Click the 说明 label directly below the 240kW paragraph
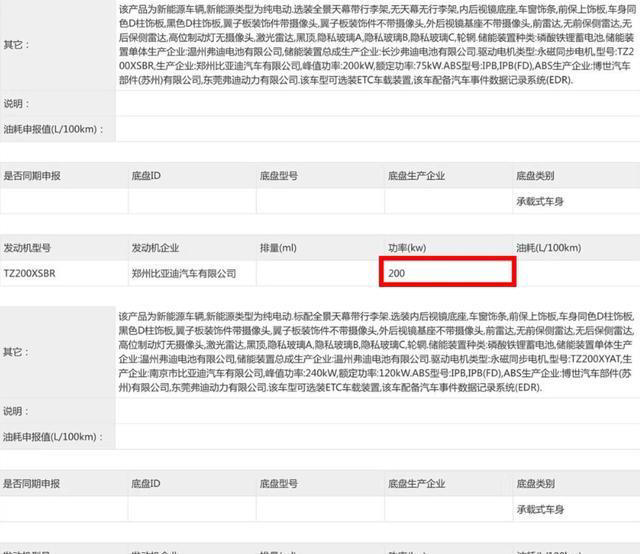 click(16, 411)
